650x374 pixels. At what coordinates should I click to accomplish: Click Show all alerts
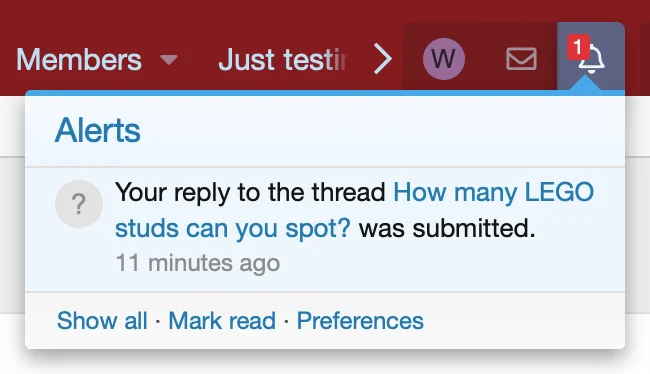click(102, 321)
